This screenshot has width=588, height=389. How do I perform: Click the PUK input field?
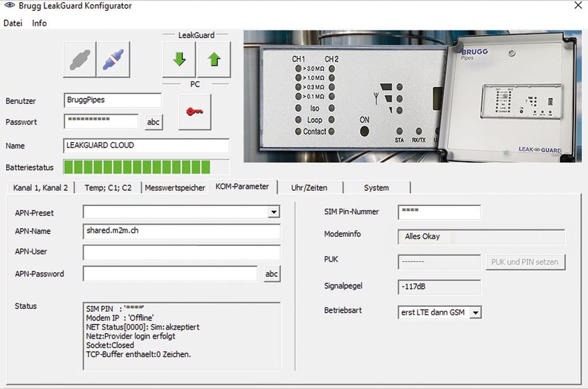click(x=439, y=262)
